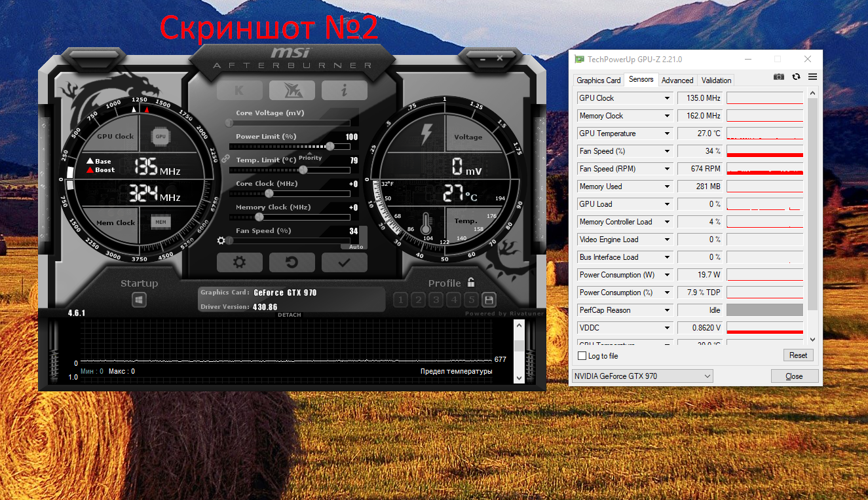The image size is (868, 500).
Task: Select profile slot 1
Action: click(x=400, y=300)
